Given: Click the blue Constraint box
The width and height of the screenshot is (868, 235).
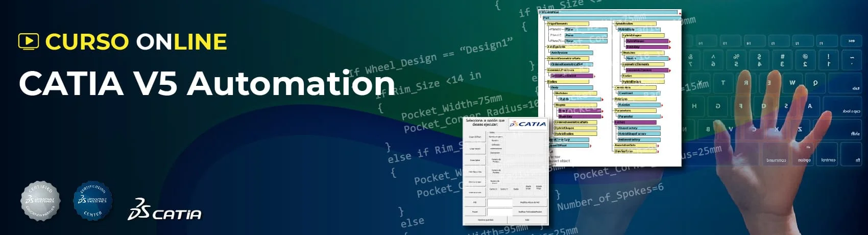Looking at the screenshot, I should pyautogui.click(x=639, y=93).
